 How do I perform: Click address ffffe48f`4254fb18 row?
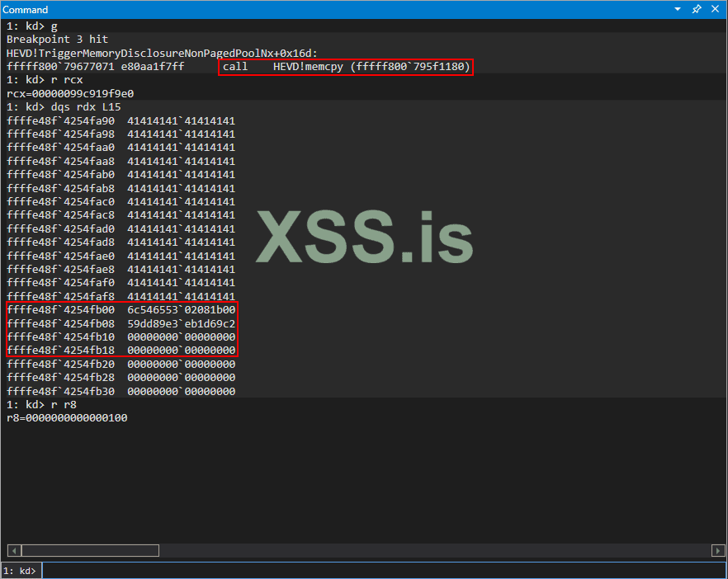(x=121, y=351)
